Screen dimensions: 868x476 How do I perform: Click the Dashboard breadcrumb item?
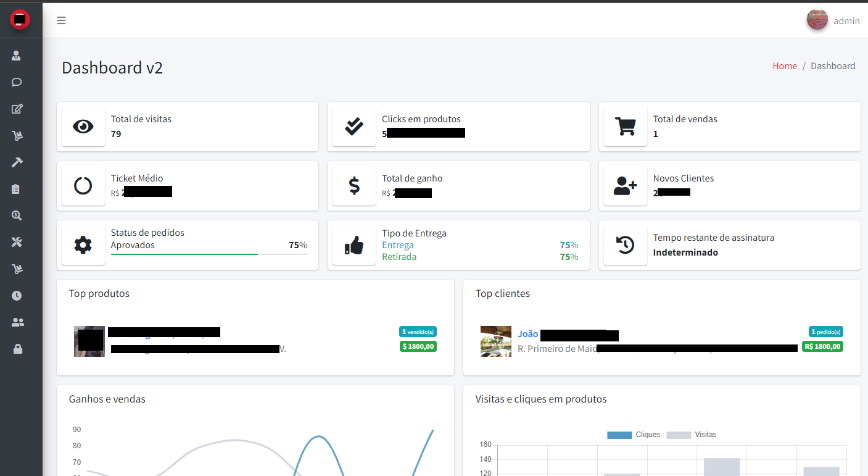point(833,66)
